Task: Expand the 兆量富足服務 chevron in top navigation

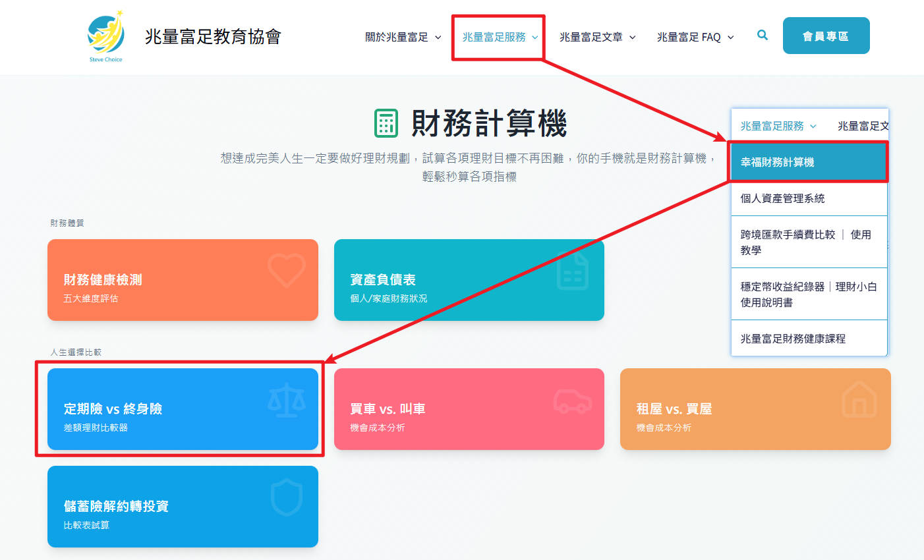Action: tap(535, 38)
